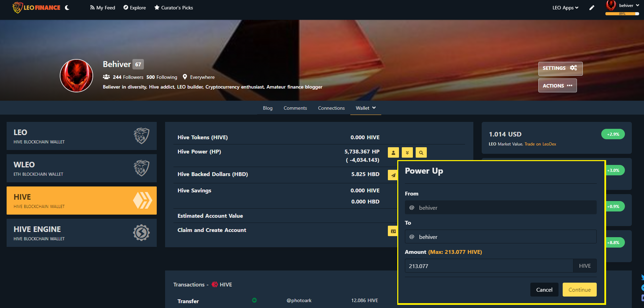Click the pencil write-post icon

pyautogui.click(x=592, y=8)
